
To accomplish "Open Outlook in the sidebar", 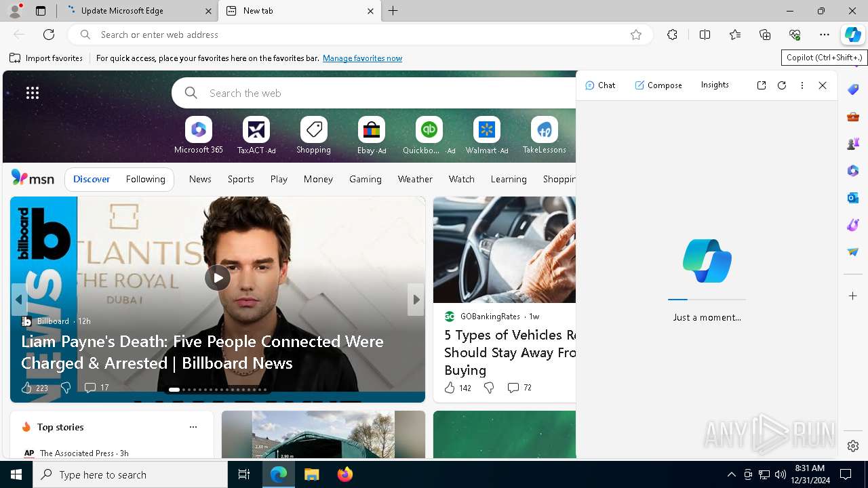I will (853, 198).
